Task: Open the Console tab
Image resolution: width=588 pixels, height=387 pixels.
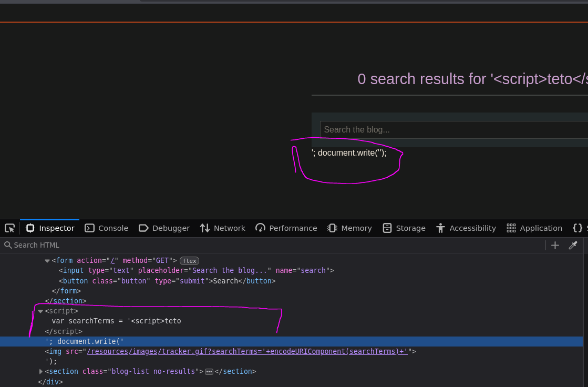Action: [x=107, y=228]
